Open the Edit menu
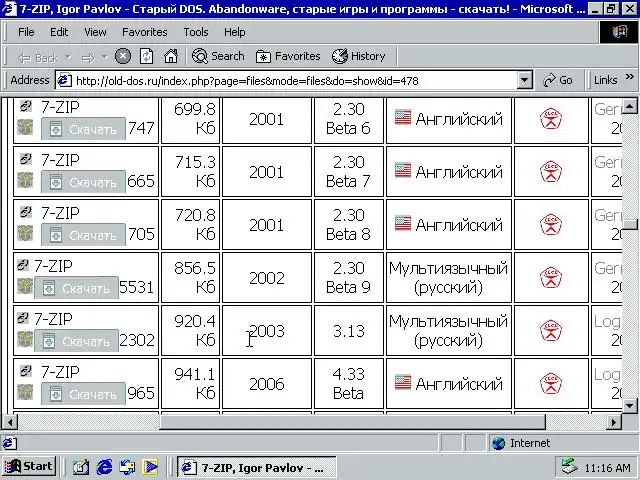This screenshot has height=480, width=640. click(59, 32)
